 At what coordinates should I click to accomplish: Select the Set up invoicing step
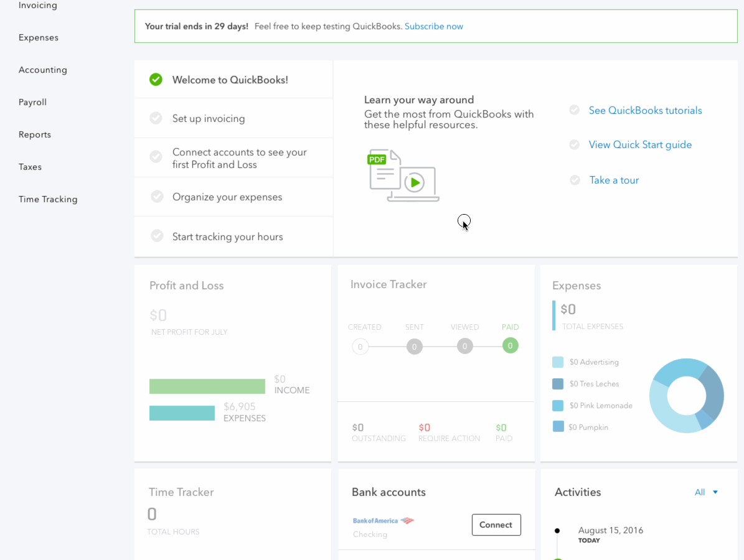click(233, 118)
